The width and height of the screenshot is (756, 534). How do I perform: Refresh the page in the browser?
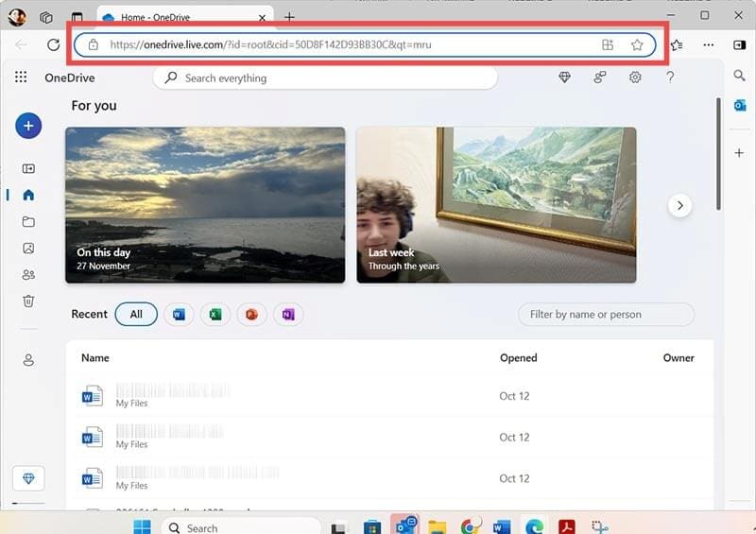click(x=54, y=44)
